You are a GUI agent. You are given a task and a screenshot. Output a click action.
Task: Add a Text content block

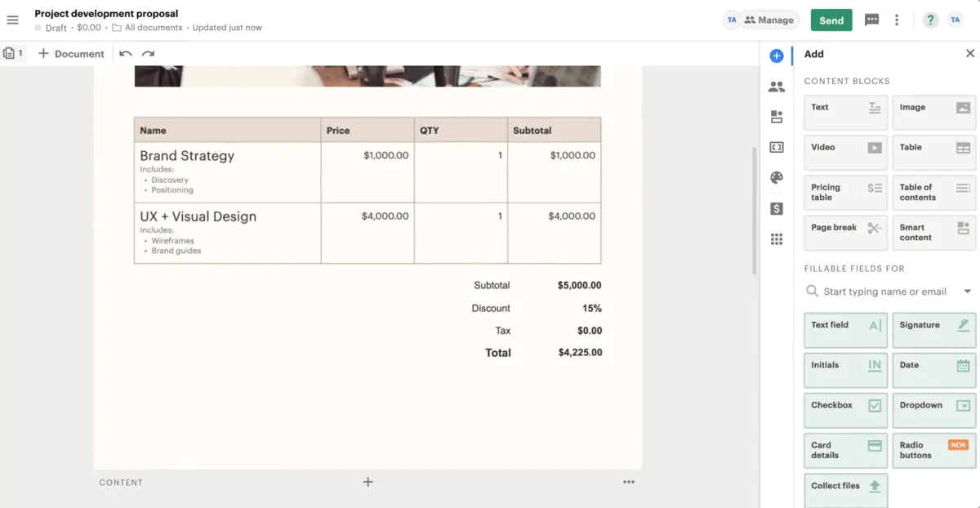tap(845, 112)
